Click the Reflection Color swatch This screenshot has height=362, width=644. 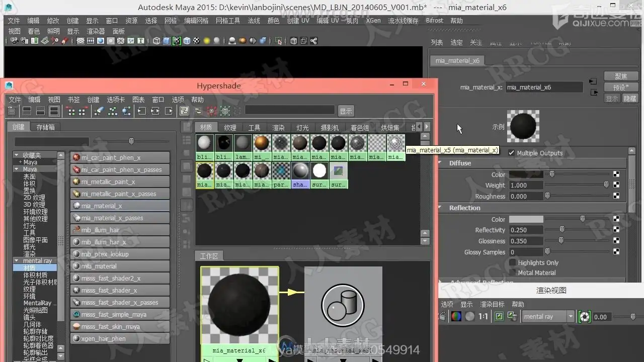coord(526,219)
